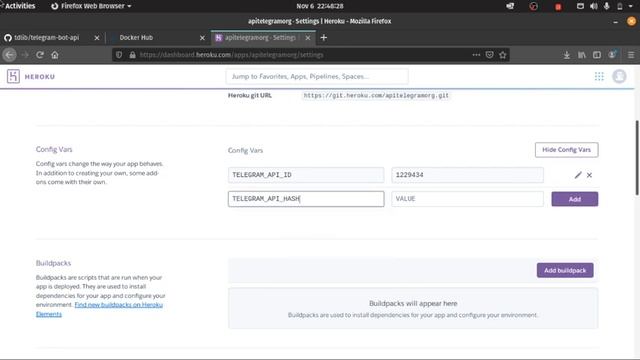Open the system menu arrow in the top bar

click(x=631, y=6)
